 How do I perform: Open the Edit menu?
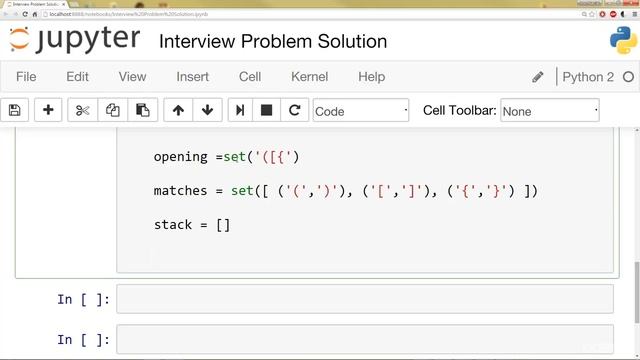tap(78, 77)
